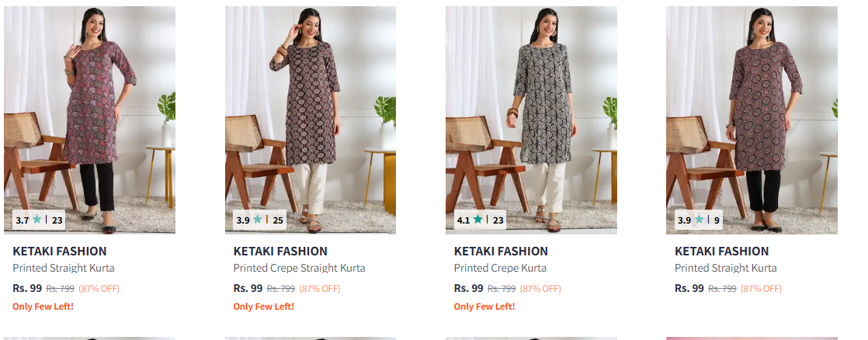This screenshot has width=868, height=340.
Task: Open the fourth product kurta image
Action: click(x=752, y=116)
